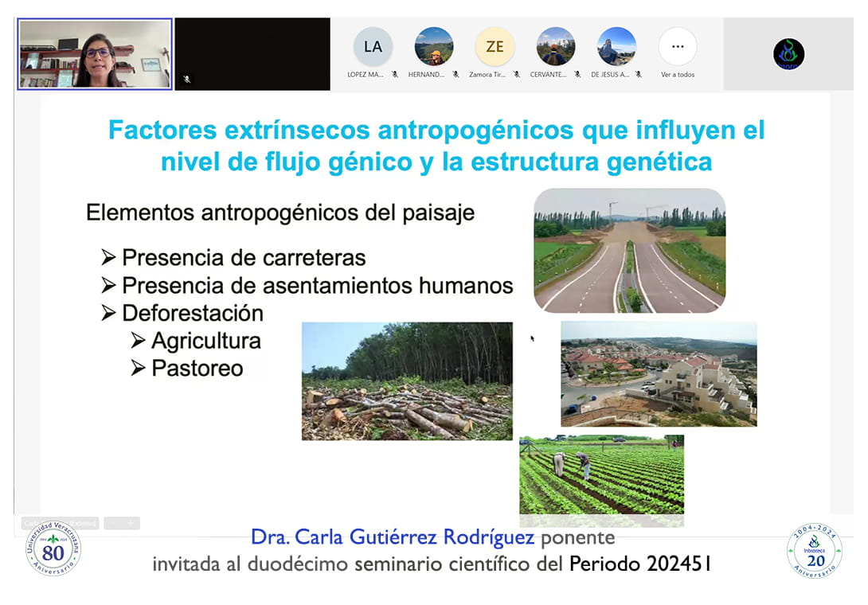Zoom out shared content with minus button
868x605 pixels.
pyautogui.click(x=112, y=523)
